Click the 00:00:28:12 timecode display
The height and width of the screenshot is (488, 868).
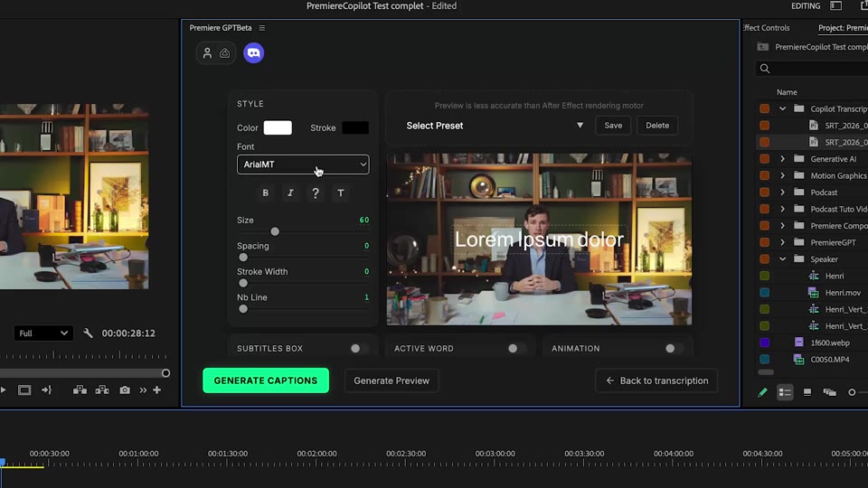128,333
